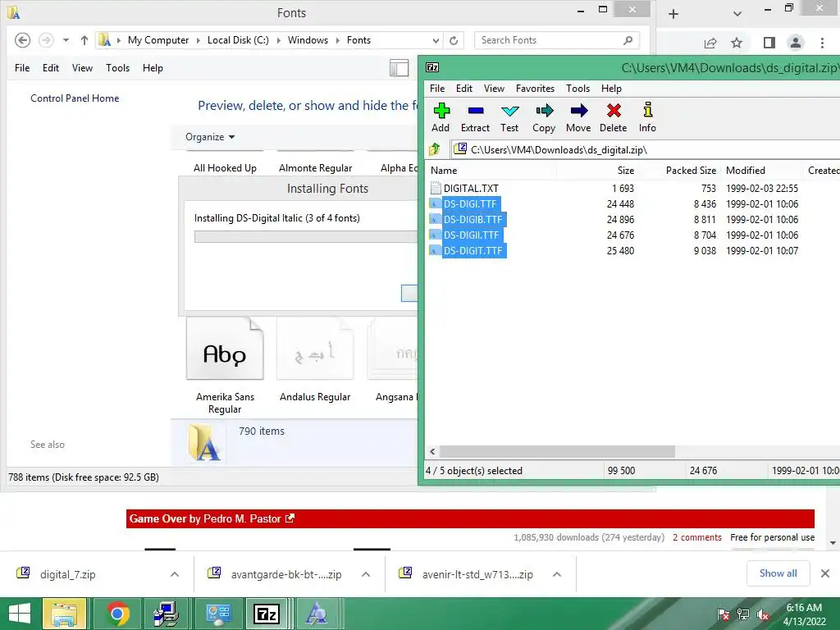Open the Edit menu in Fonts window
Image resolution: width=840 pixels, height=630 pixels.
[x=51, y=68]
